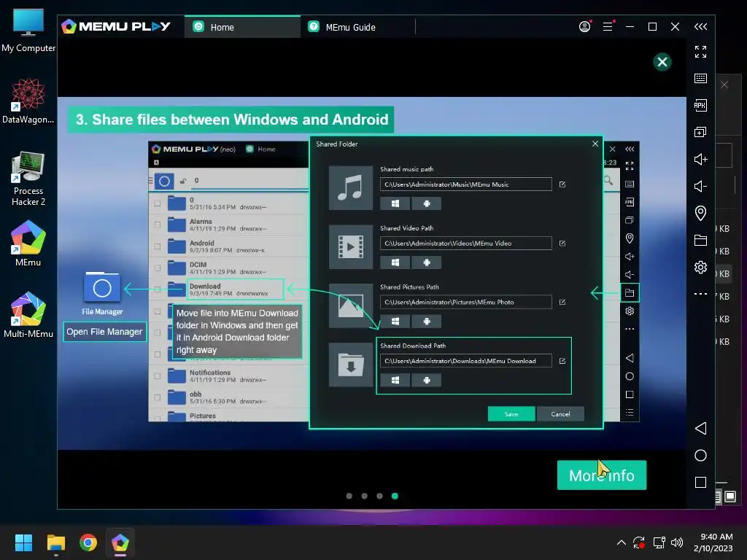Switch to the Home tab
747x560 pixels.
click(242, 27)
